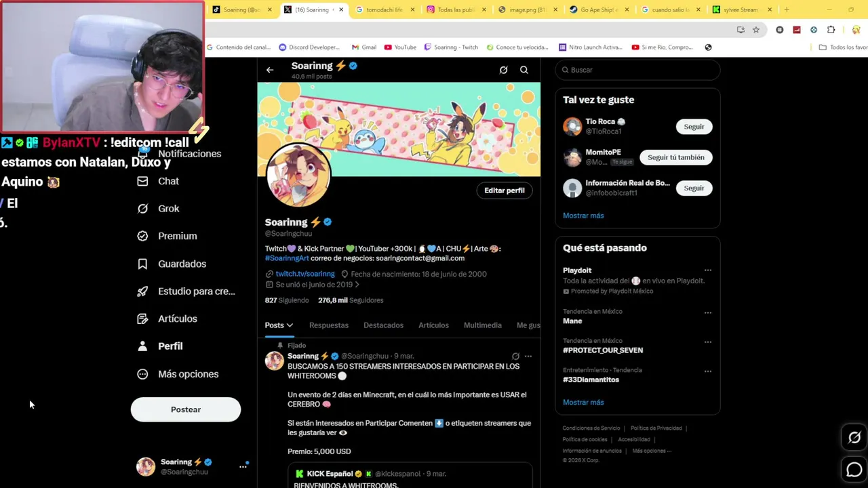Open Grok in the left sidebar

tap(159, 209)
